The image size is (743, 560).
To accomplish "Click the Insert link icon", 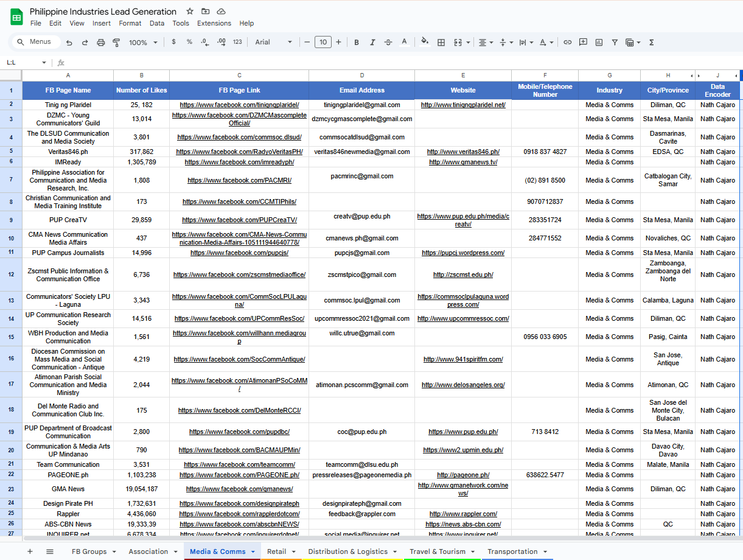I will (x=567, y=43).
